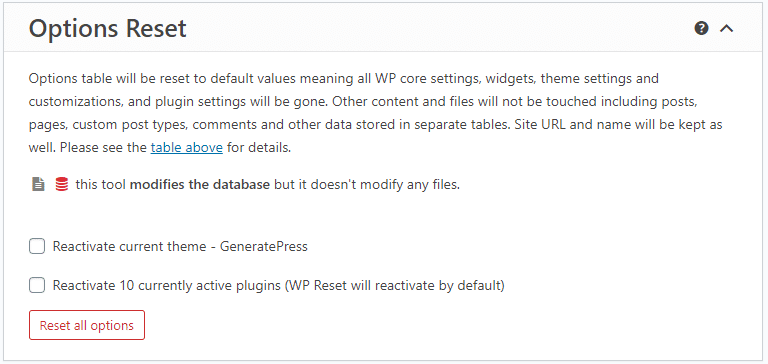Follow the "table above" link
This screenshot has height=364, width=768.
187,147
